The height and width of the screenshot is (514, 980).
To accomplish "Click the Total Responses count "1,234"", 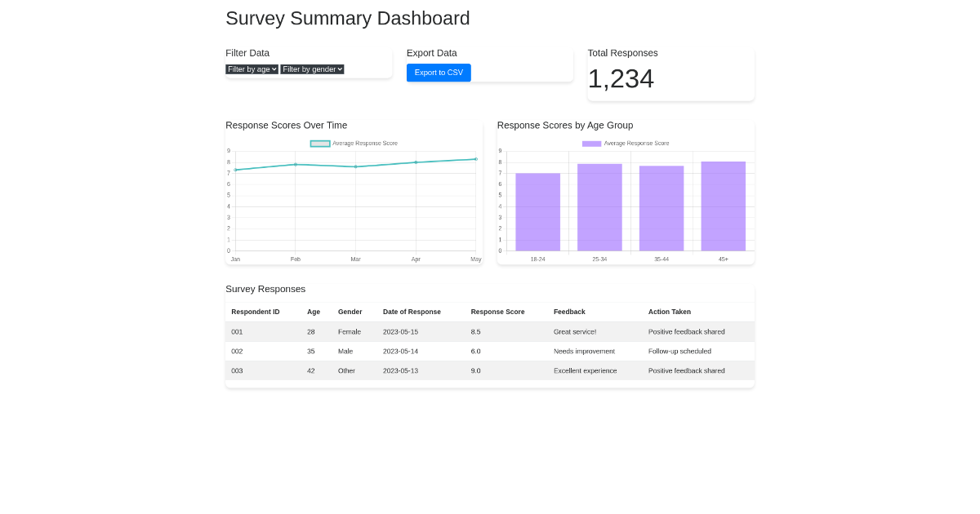I will point(621,78).
